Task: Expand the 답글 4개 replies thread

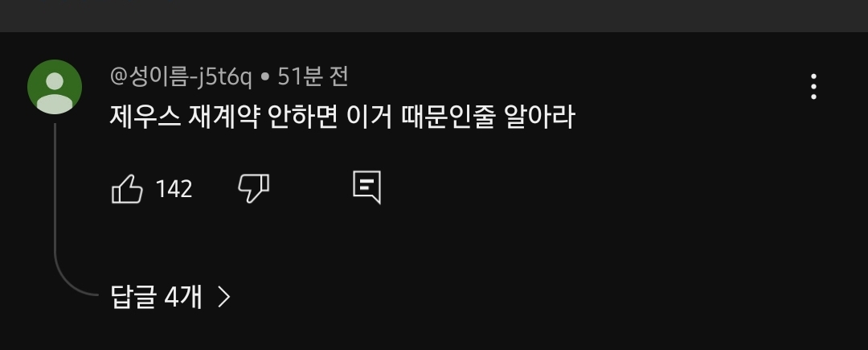Action: click(x=170, y=297)
